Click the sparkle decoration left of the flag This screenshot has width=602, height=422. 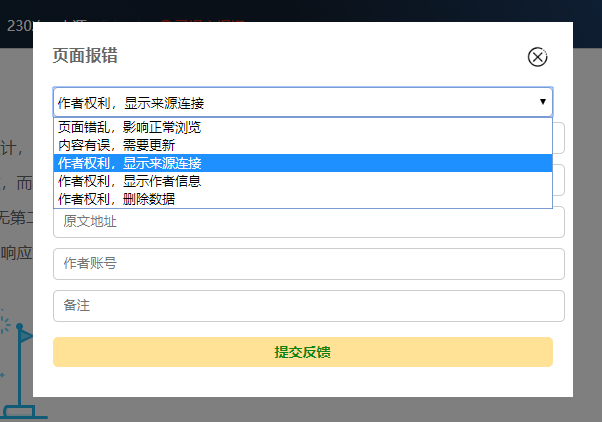click(x=6, y=325)
